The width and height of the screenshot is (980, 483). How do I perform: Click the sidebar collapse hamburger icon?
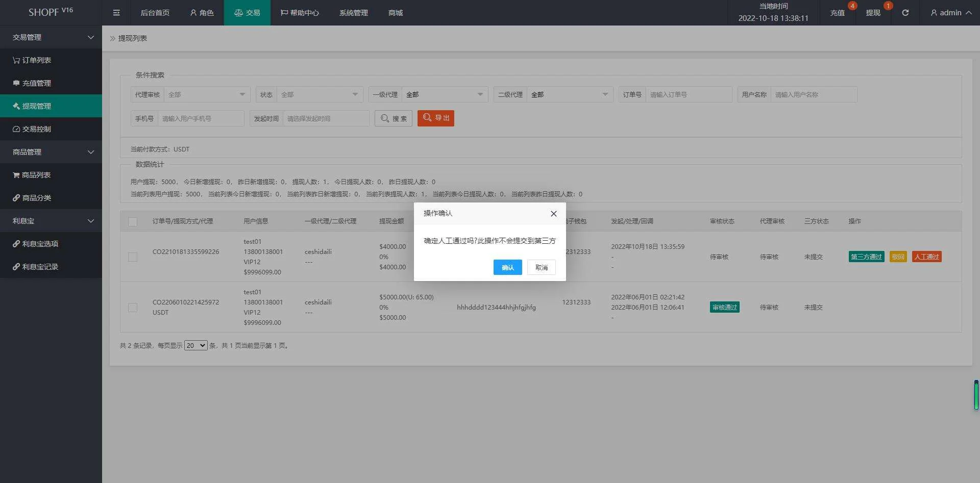click(x=116, y=13)
